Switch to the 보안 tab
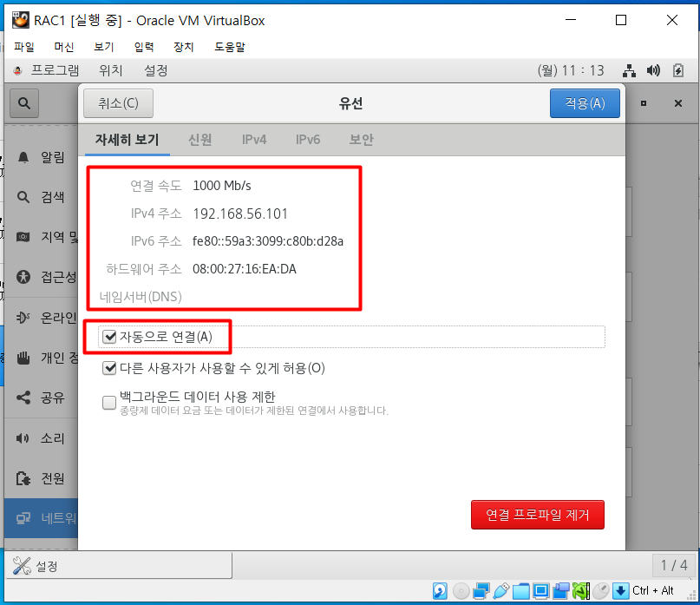 pos(361,140)
